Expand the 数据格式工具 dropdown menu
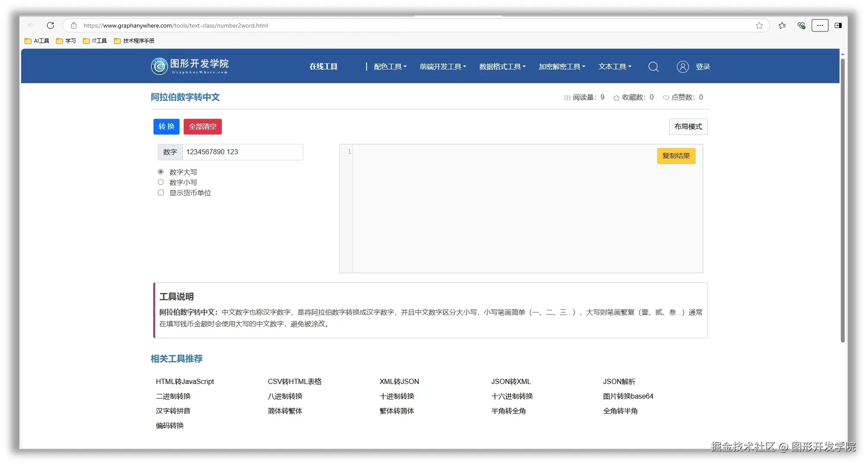This screenshot has height=465, width=868. coord(503,67)
